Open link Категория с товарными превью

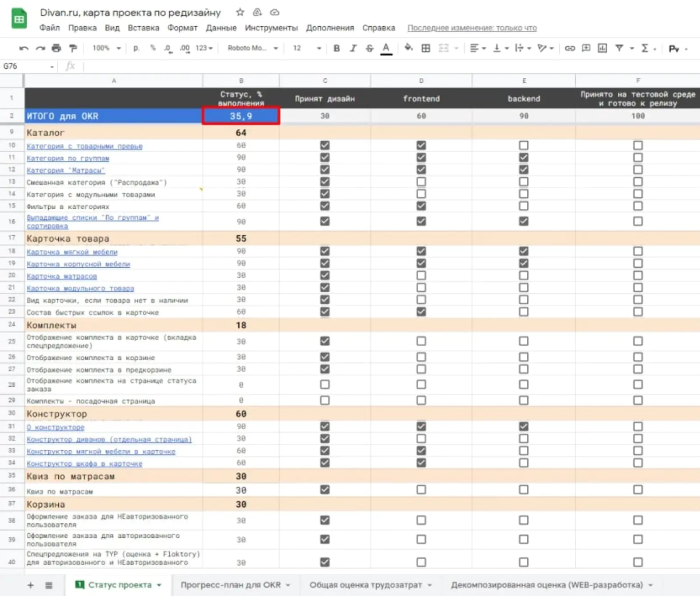(x=84, y=146)
